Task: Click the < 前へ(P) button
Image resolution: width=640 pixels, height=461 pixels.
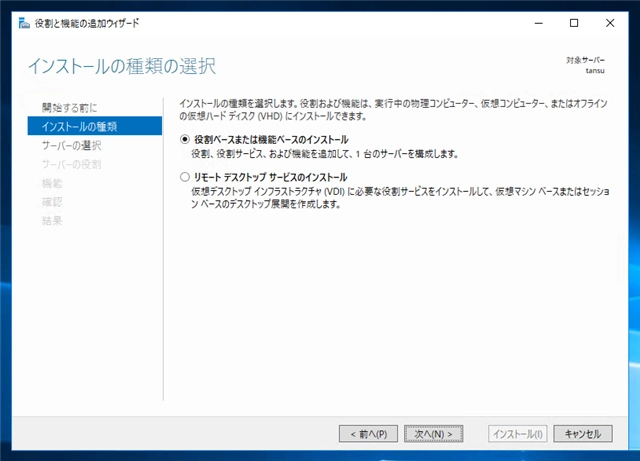Action: coord(368,434)
